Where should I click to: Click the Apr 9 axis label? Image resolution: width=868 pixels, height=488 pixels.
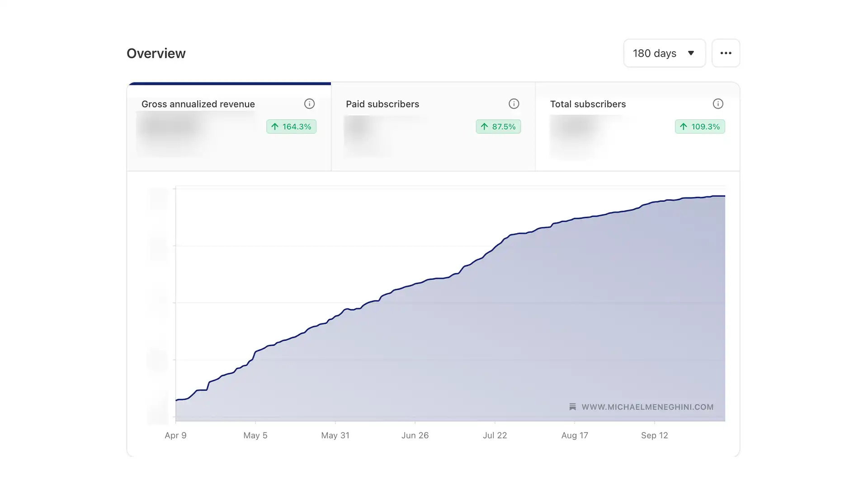175,436
